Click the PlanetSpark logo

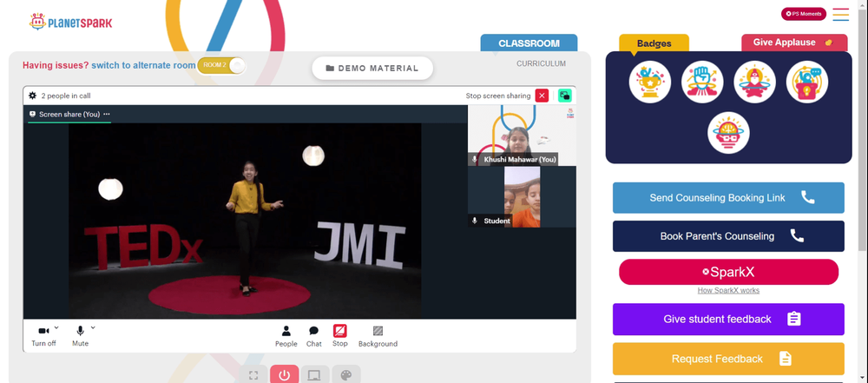[71, 23]
